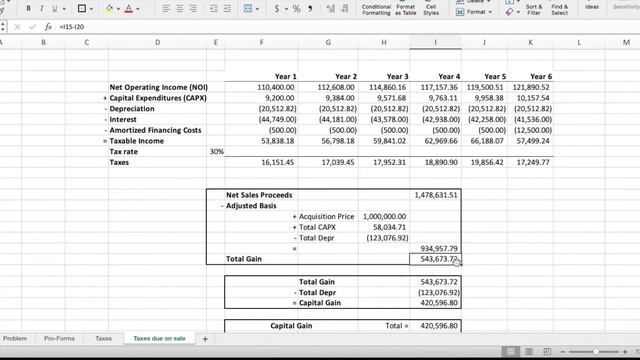Open underline style dropdown arrow

tap(64, 9)
